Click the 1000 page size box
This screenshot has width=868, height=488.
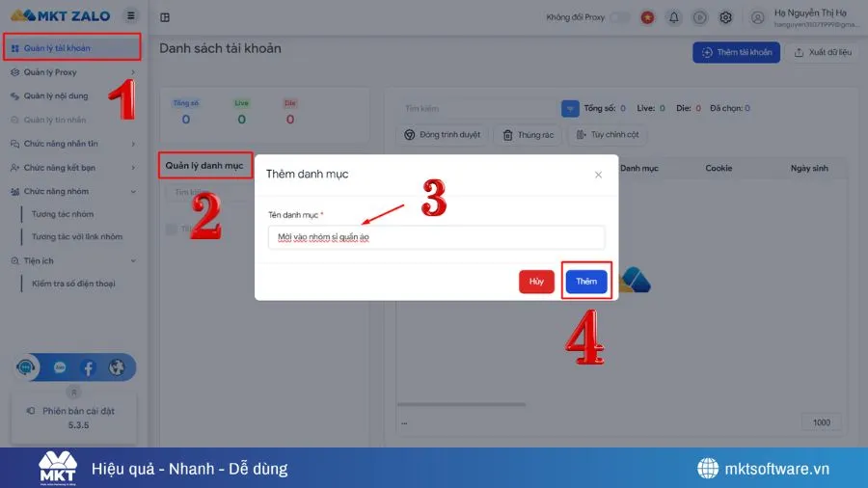[822, 422]
